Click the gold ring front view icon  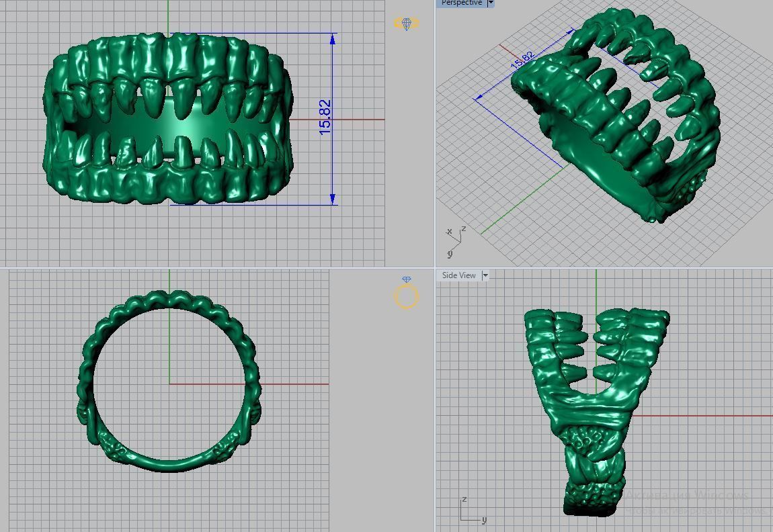[406, 293]
